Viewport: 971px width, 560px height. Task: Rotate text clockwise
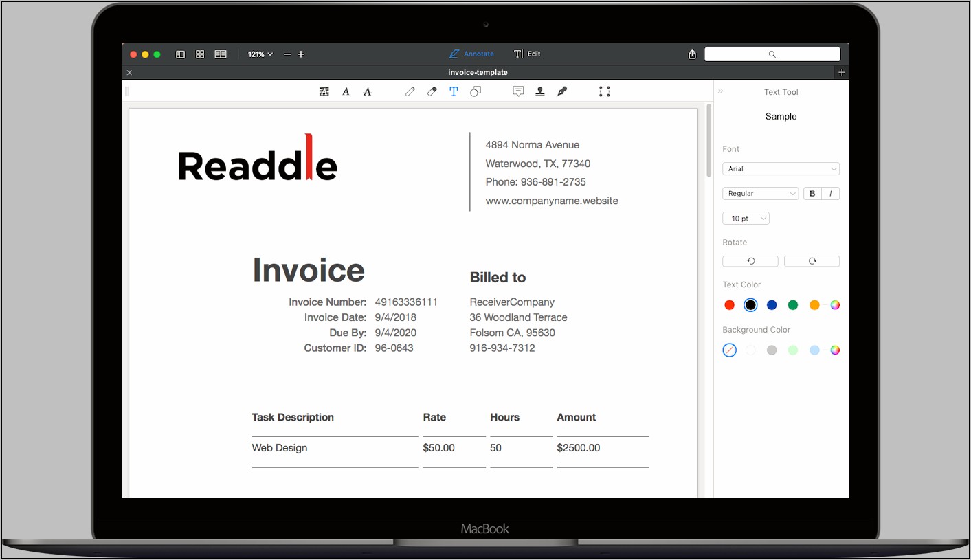812,261
